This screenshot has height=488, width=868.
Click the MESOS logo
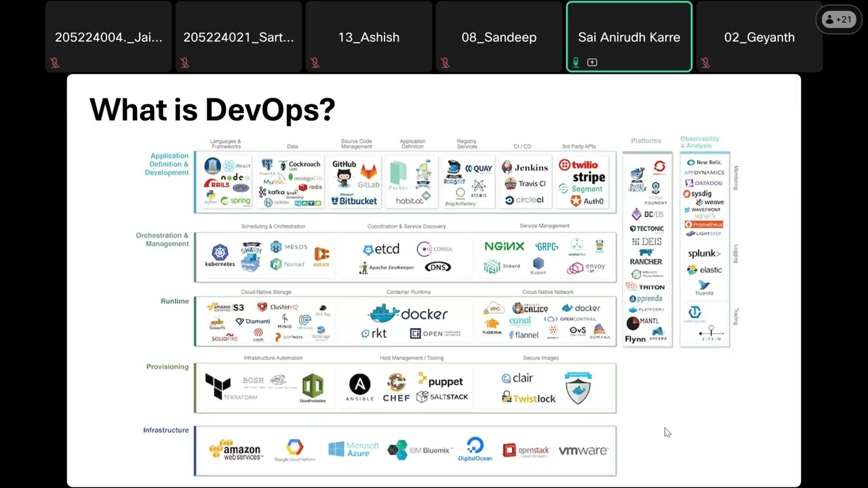tap(288, 247)
